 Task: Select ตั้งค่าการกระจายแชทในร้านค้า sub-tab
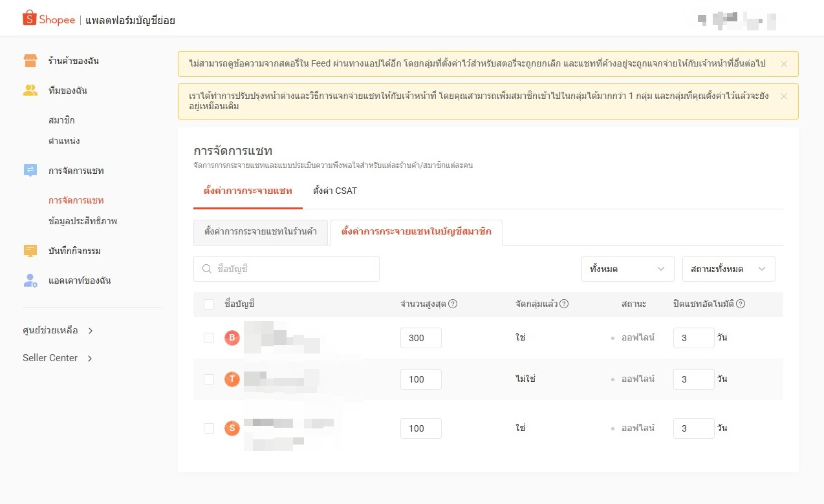click(x=261, y=233)
